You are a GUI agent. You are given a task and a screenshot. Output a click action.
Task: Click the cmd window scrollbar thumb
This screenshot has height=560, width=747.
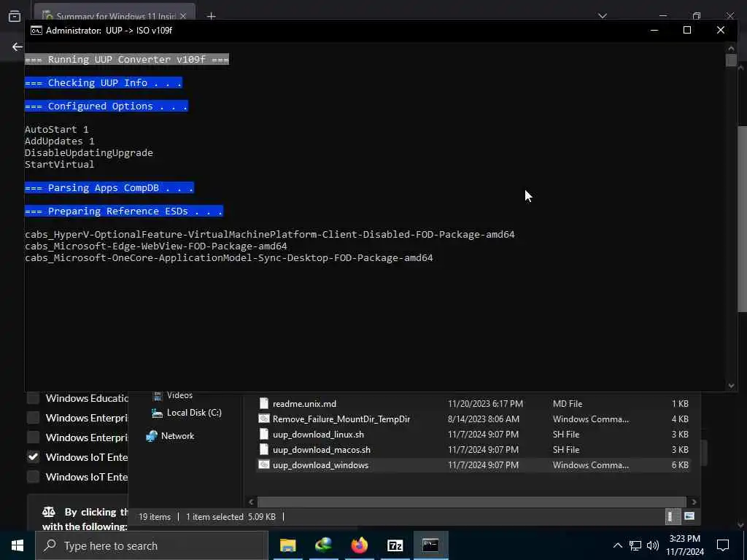coord(731,60)
